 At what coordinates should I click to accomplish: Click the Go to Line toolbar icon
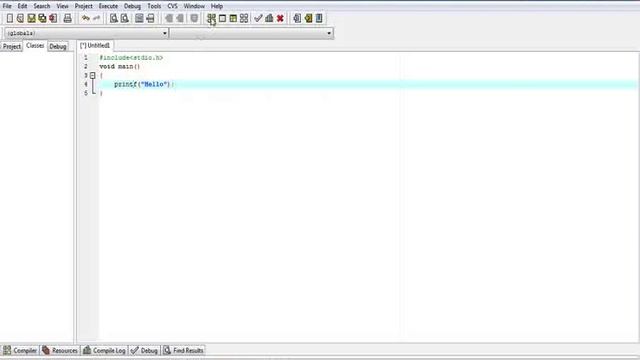coord(150,18)
